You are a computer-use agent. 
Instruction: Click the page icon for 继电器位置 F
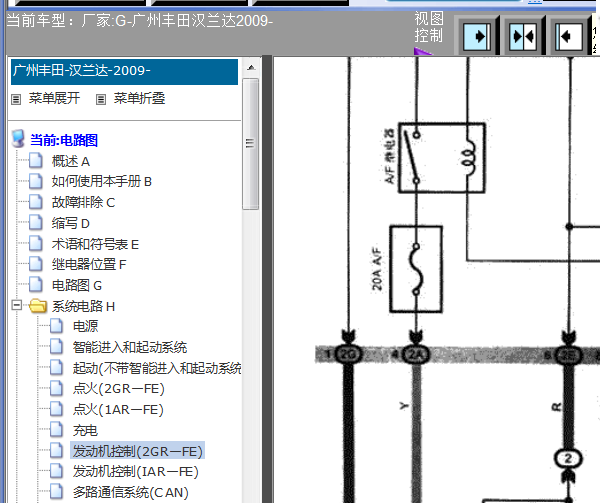(x=36, y=264)
